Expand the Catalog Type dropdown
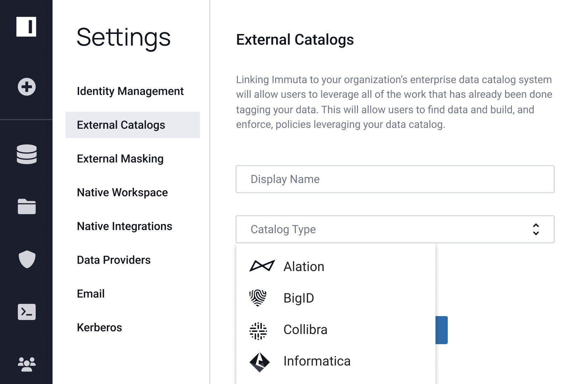Image resolution: width=588 pixels, height=384 pixels. [395, 229]
